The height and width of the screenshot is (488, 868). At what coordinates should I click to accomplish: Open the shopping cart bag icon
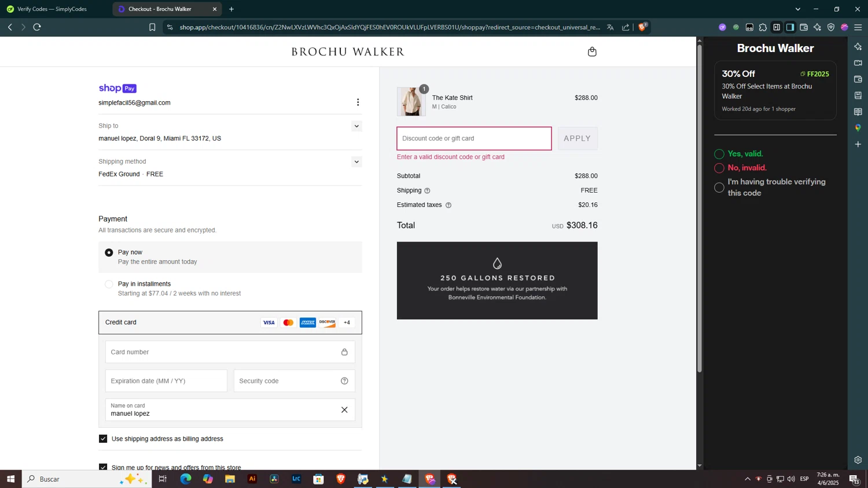tap(591, 51)
